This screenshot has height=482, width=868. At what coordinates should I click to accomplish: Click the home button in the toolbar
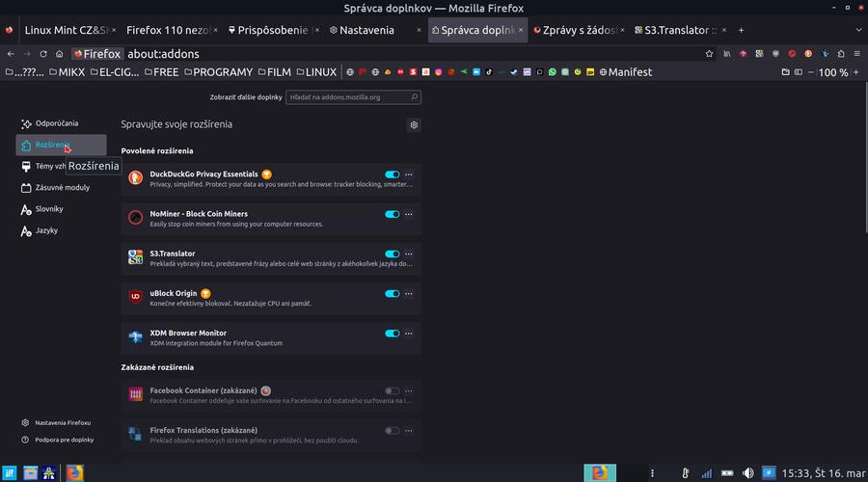coord(60,54)
